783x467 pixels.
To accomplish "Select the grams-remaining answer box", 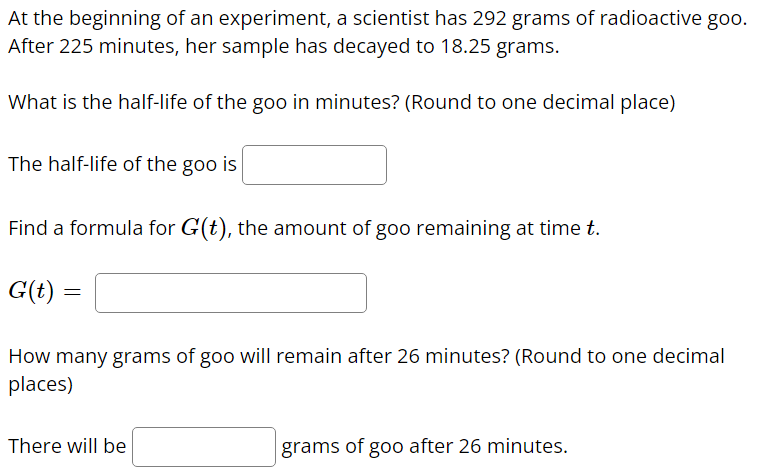I will coord(204,447).
